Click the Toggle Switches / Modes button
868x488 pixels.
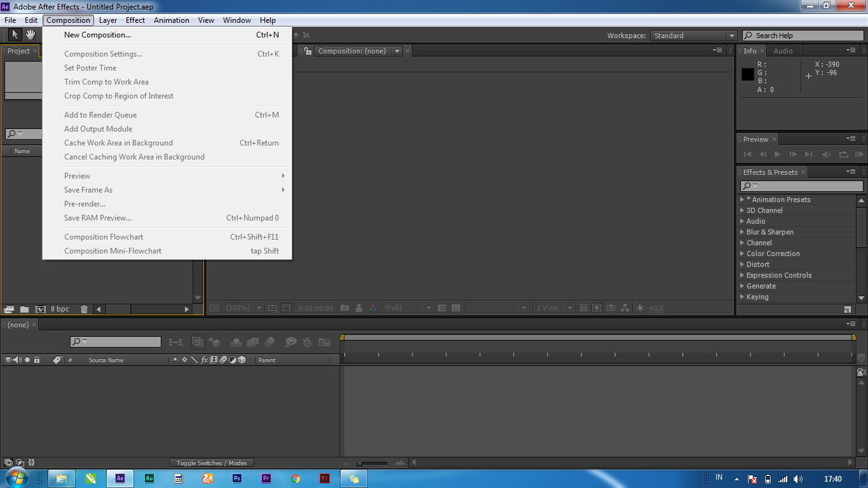pos(212,463)
